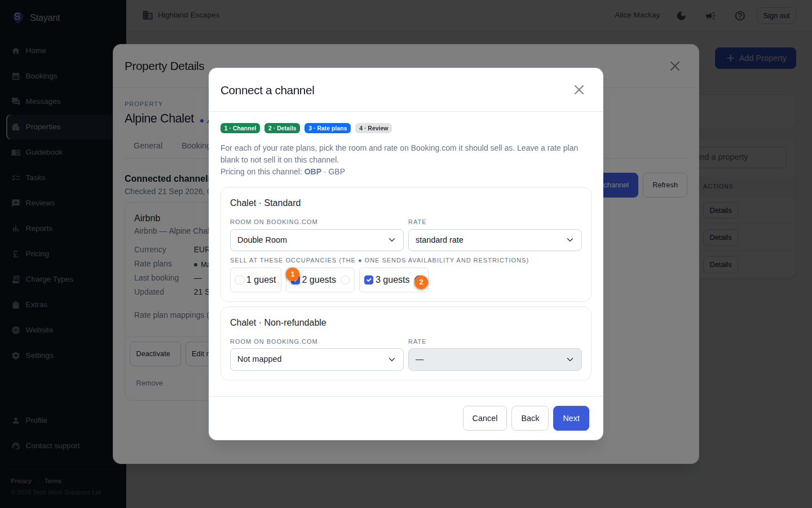This screenshot has width=812, height=508.
Task: Click the Bookings calendar icon
Action: [x=16, y=76]
